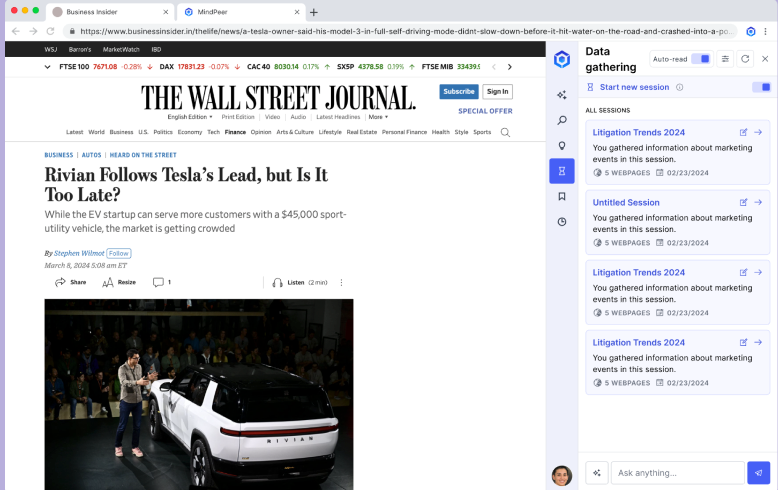Open the SPECIAL OFFER link
The image size is (778, 490).
(485, 111)
